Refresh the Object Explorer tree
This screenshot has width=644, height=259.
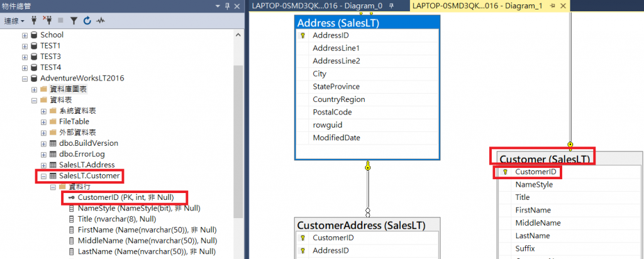(87, 21)
